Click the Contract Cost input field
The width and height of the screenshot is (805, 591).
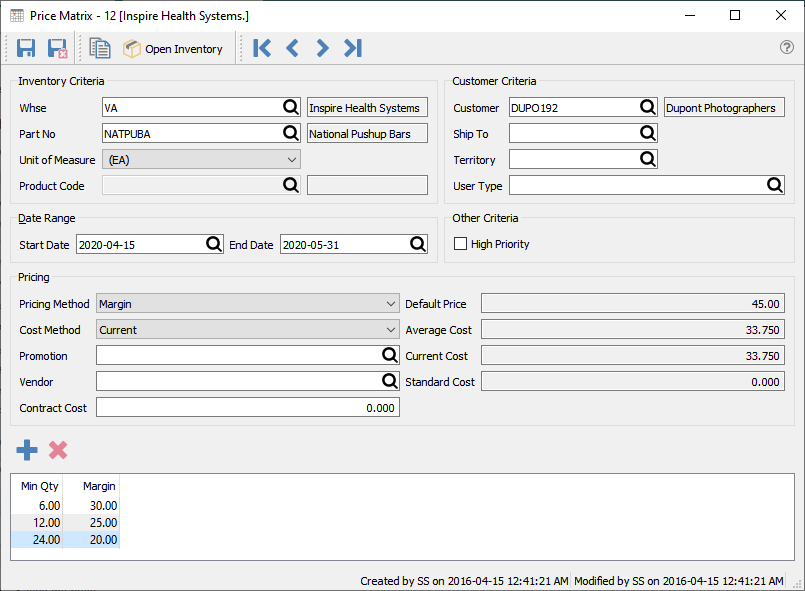247,408
